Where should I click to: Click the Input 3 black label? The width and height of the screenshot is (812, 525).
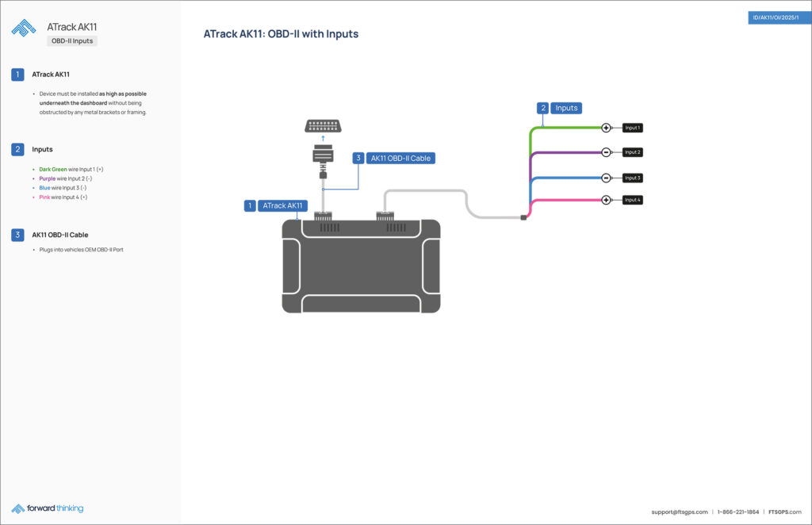pos(632,178)
